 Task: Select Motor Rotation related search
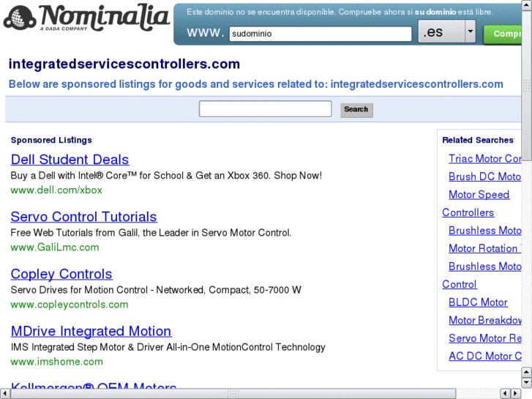pos(485,249)
